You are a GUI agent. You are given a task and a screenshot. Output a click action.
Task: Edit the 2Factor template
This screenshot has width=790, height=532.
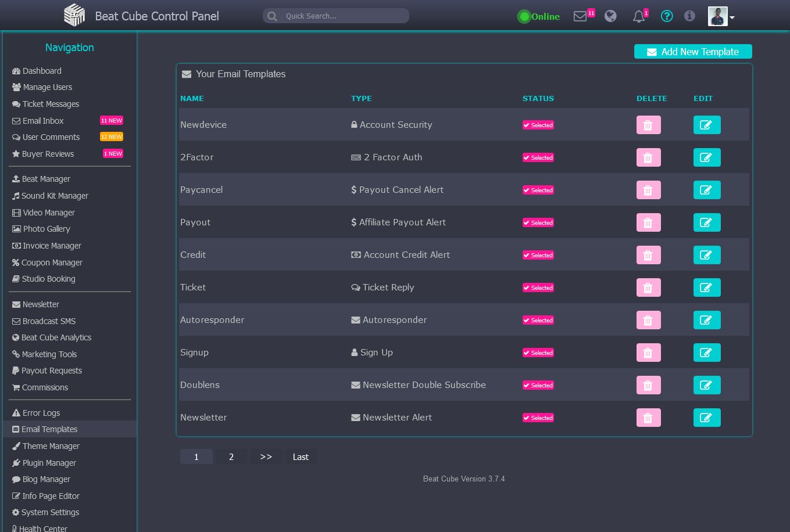pyautogui.click(x=707, y=157)
